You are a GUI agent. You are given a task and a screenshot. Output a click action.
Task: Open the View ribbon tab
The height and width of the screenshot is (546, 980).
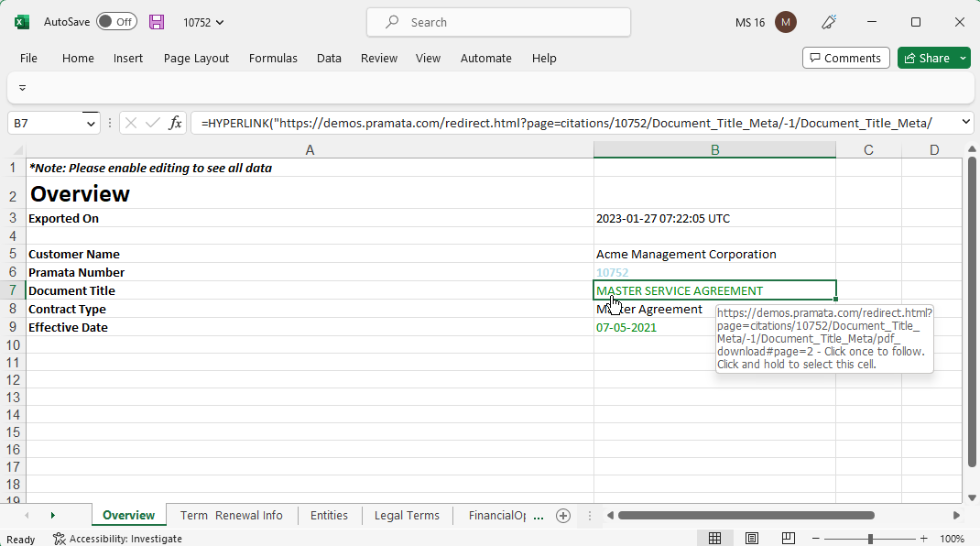click(x=428, y=58)
